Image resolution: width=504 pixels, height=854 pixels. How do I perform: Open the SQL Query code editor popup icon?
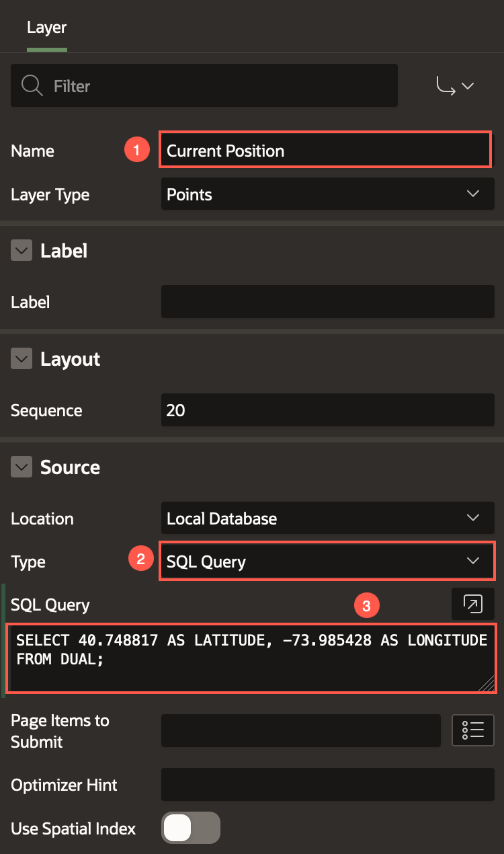(473, 604)
